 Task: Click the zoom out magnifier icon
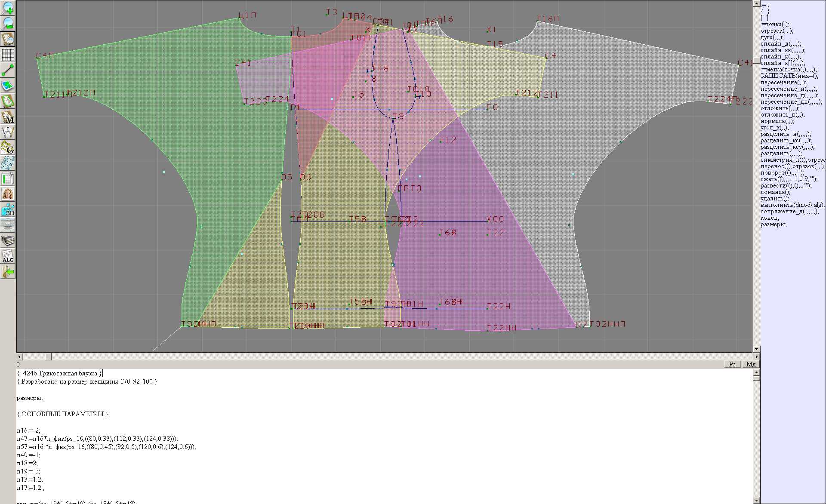(8, 23)
